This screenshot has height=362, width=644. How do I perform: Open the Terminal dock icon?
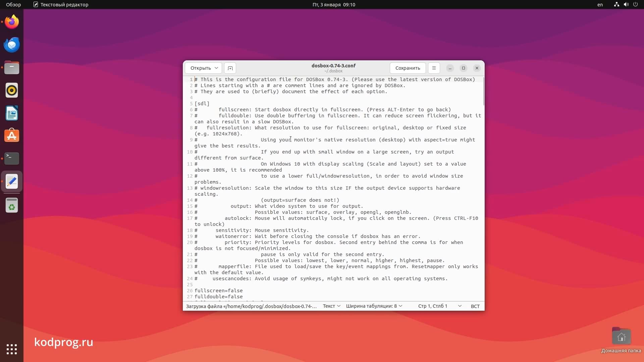12,158
